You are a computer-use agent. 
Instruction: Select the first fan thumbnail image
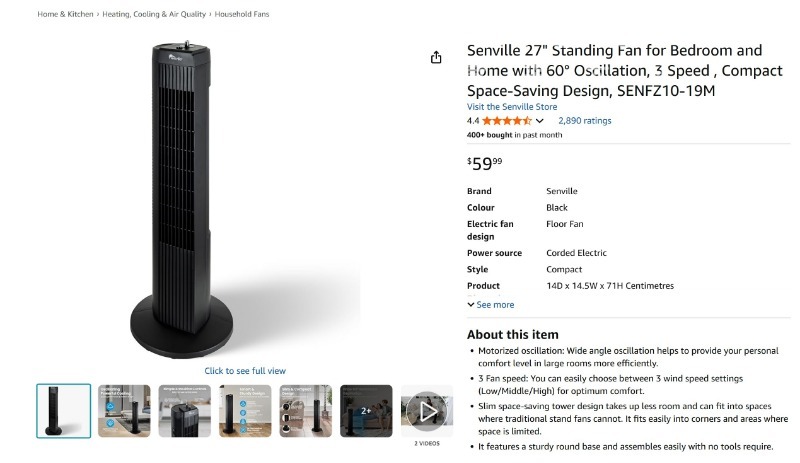point(64,410)
